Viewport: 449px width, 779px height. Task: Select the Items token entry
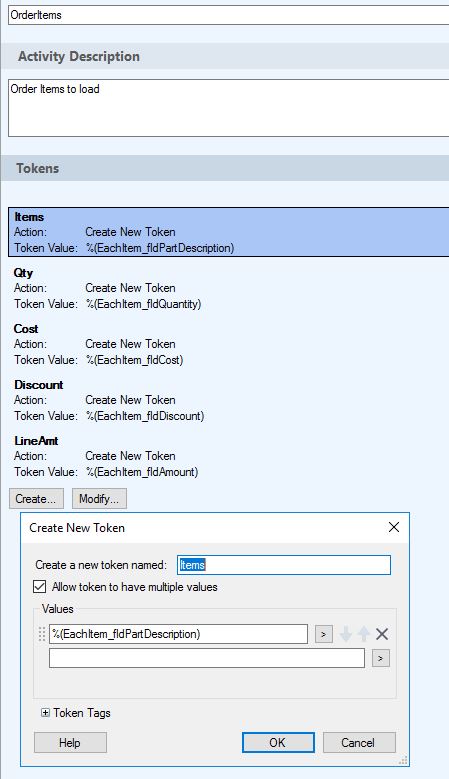point(228,232)
